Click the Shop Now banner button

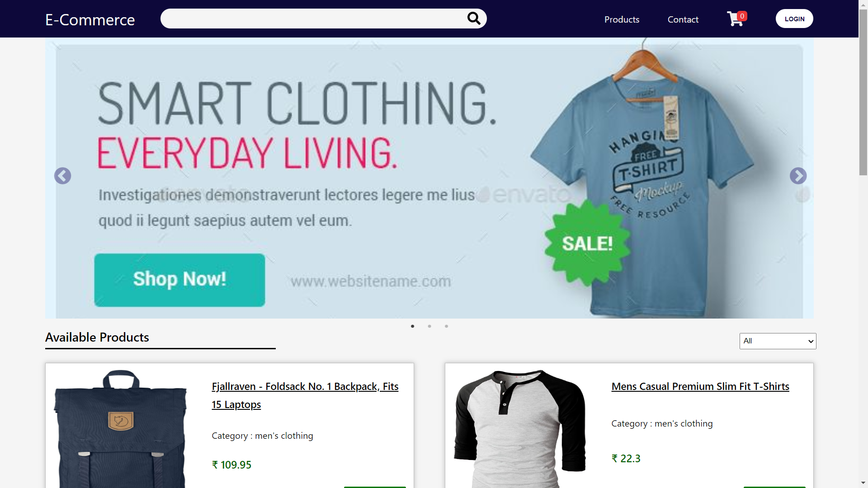[179, 280]
